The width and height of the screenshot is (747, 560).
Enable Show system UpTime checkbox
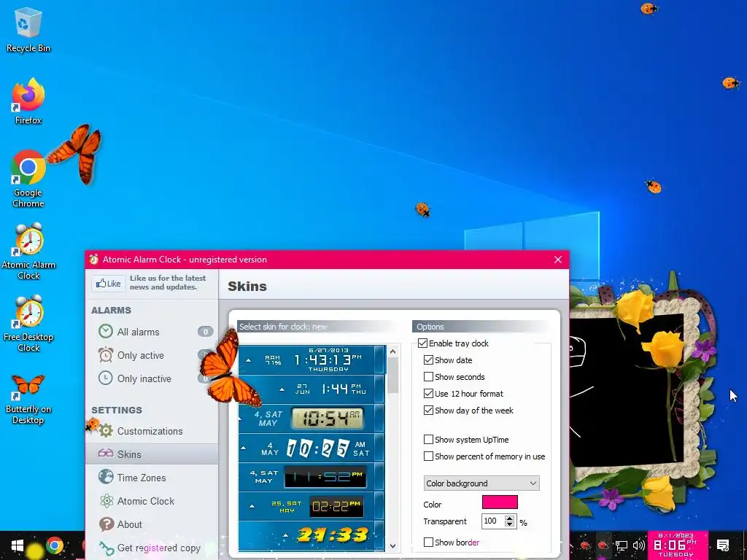click(x=428, y=440)
